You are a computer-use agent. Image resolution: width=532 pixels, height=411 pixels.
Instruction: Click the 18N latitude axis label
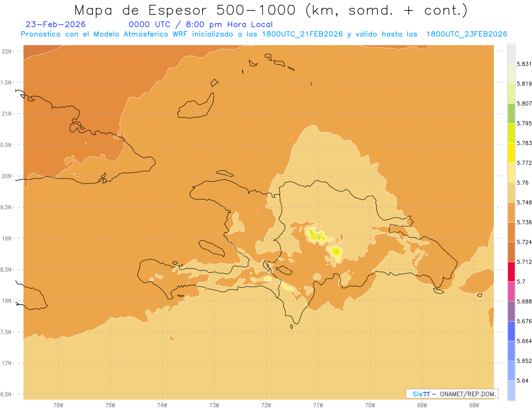[8, 301]
